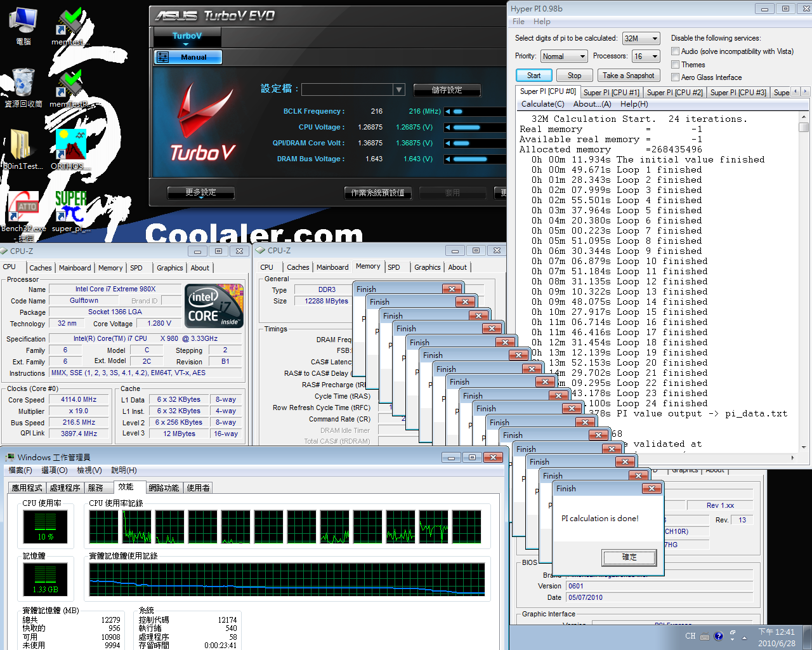The height and width of the screenshot is (650, 812).
Task: Open the Caches tab in left CPU-Z
Action: point(40,268)
